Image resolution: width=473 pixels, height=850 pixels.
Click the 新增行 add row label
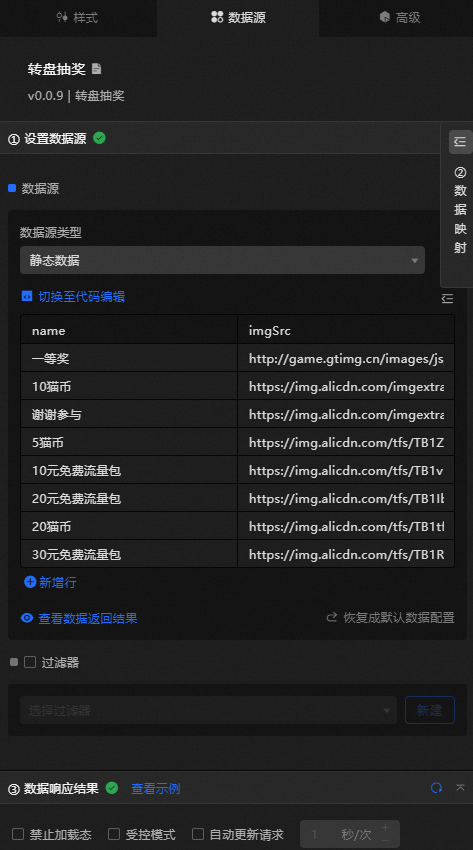coord(57,583)
